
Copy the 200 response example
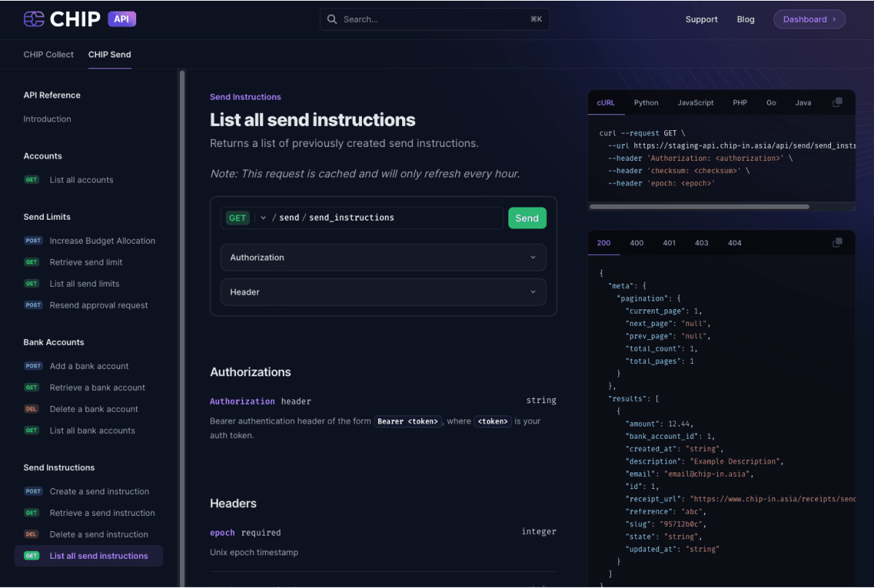(x=838, y=242)
